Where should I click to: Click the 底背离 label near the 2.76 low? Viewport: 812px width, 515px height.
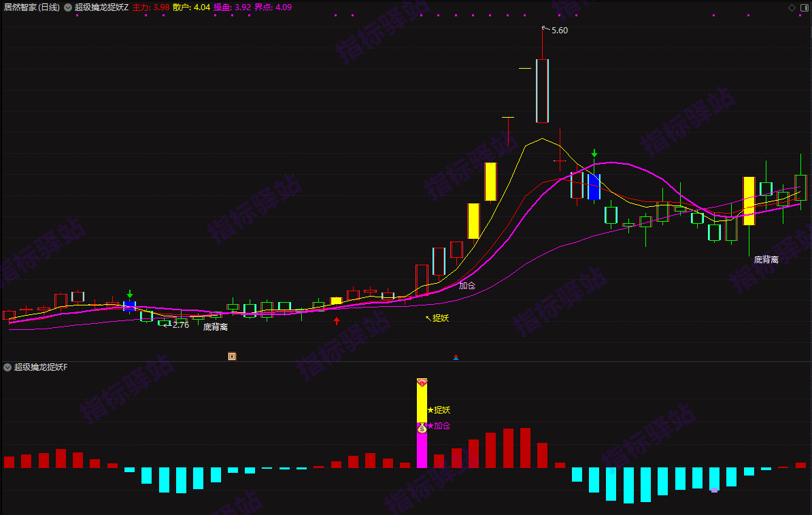216,327
